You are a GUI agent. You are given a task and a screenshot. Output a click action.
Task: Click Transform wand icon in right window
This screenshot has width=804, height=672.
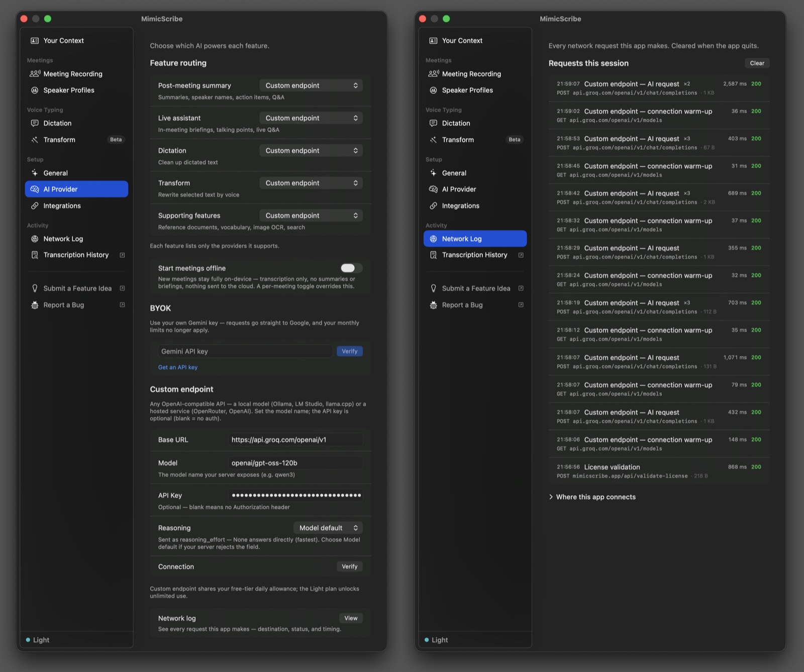coord(433,140)
